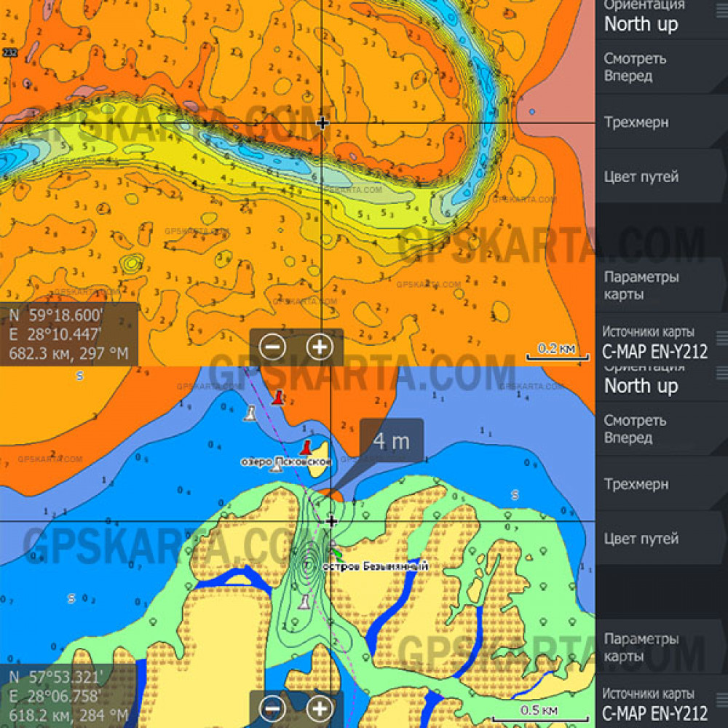Click N 57°53.321' coordinate box
This screenshot has width=728, height=728.
point(69,696)
